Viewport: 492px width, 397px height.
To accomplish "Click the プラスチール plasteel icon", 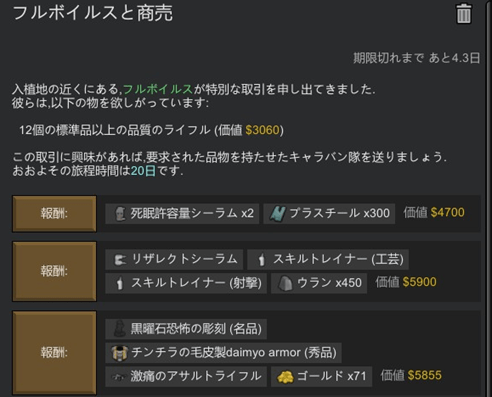I will click(277, 213).
